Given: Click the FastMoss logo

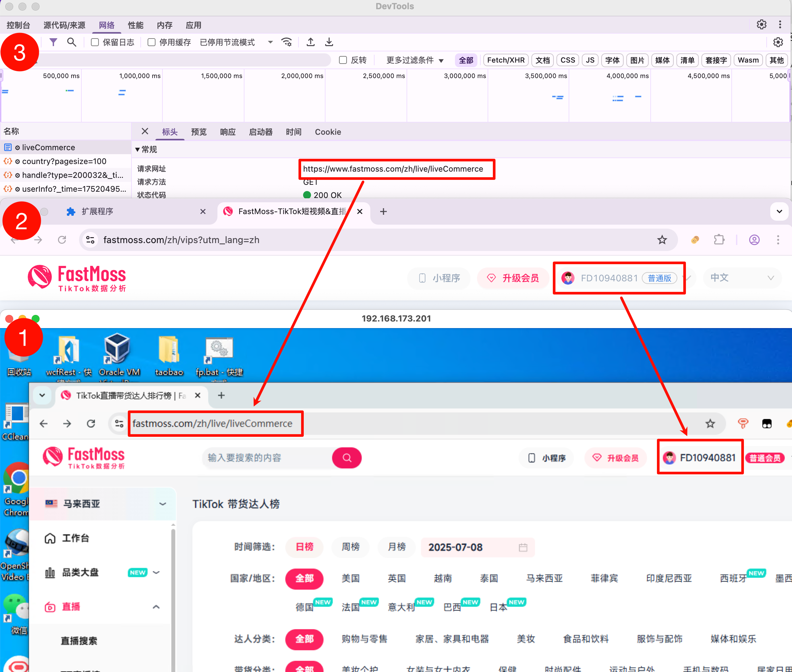Looking at the screenshot, I should coord(76,277).
